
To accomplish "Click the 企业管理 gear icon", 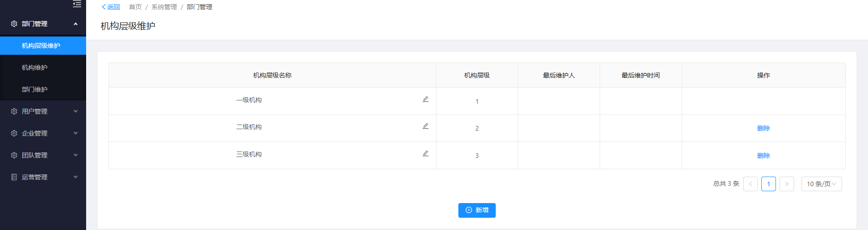I will [x=14, y=133].
